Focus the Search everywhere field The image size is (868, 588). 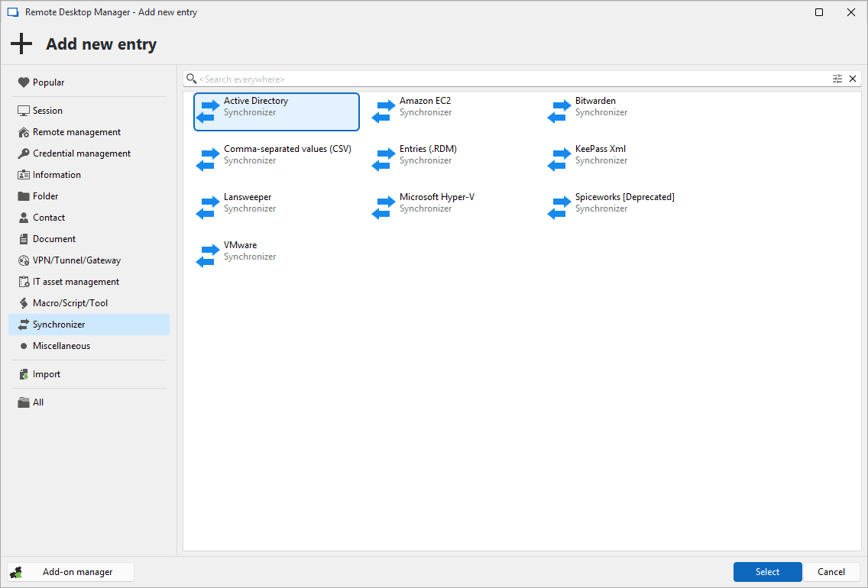(512, 79)
